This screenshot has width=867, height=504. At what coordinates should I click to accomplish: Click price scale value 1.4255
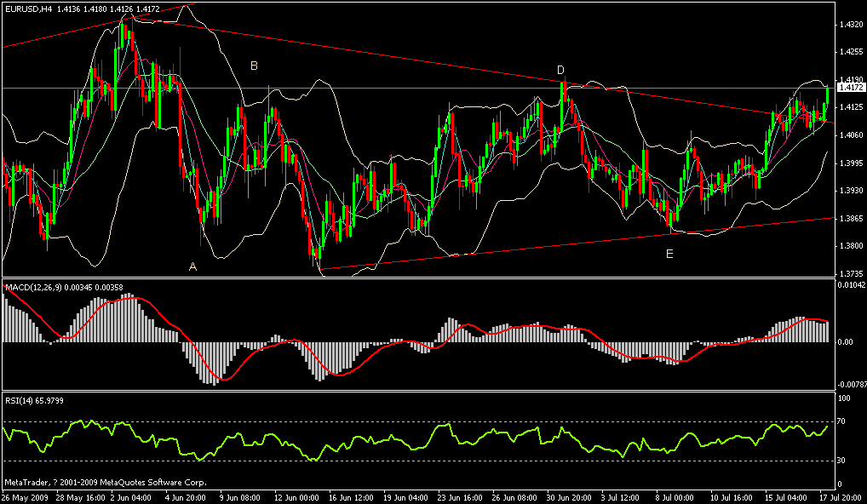852,52
